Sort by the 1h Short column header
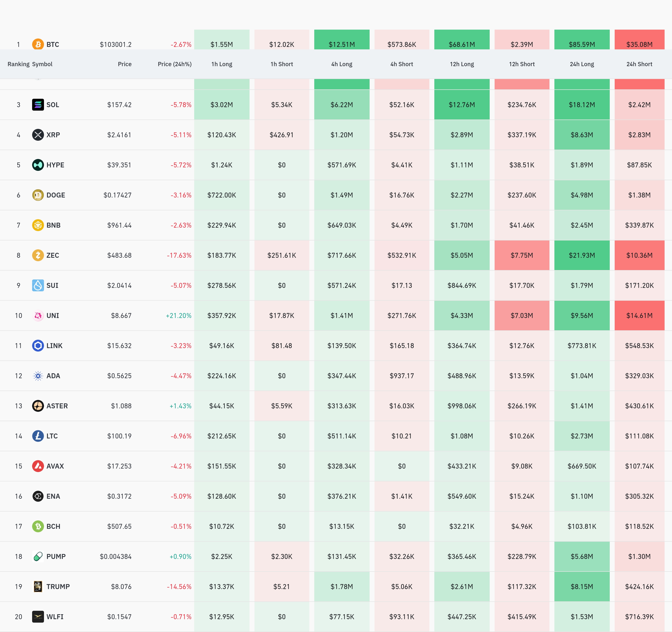The image size is (672, 632). click(282, 64)
